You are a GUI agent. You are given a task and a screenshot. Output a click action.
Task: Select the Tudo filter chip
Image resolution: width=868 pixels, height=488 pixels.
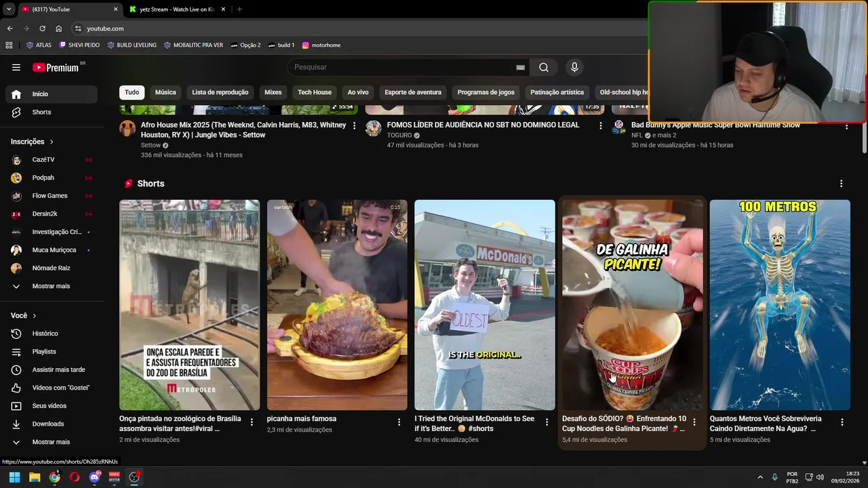(x=132, y=92)
